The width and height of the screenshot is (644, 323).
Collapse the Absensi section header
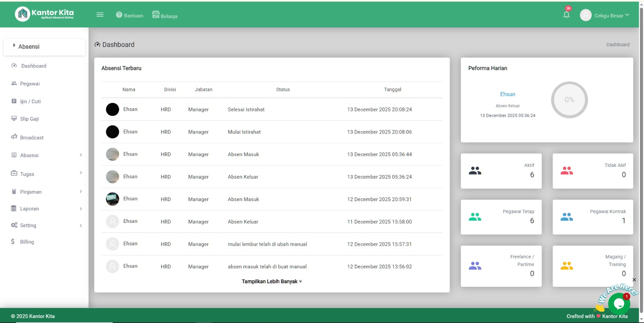pyautogui.click(x=44, y=47)
